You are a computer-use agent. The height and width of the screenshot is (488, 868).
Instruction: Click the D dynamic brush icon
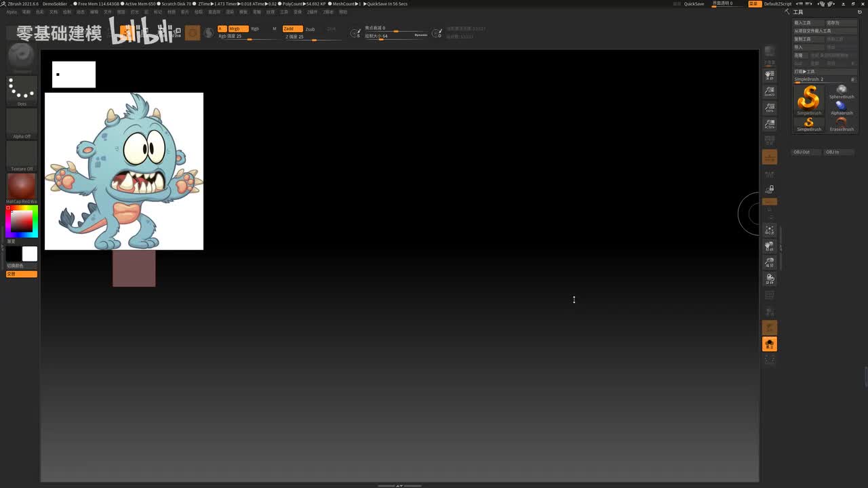(x=437, y=33)
